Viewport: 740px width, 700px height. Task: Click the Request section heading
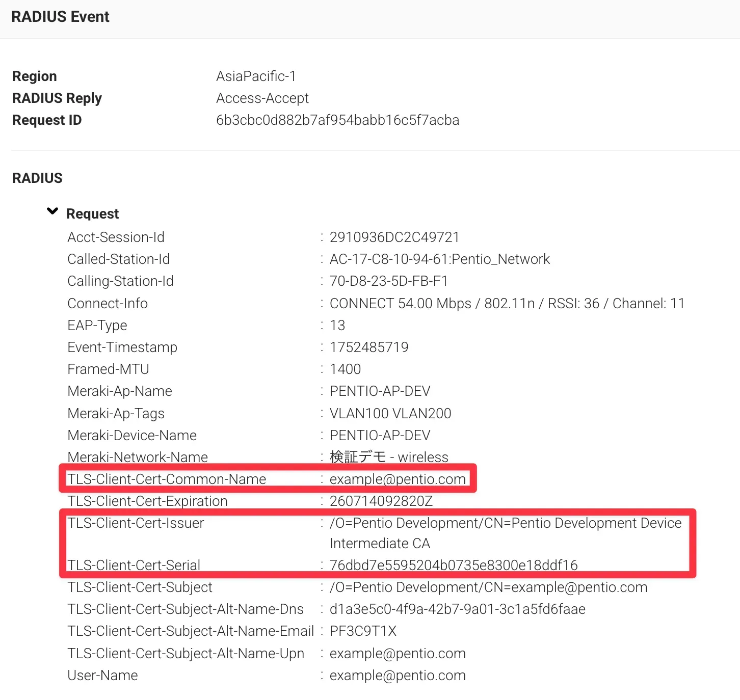pyautogui.click(x=92, y=214)
